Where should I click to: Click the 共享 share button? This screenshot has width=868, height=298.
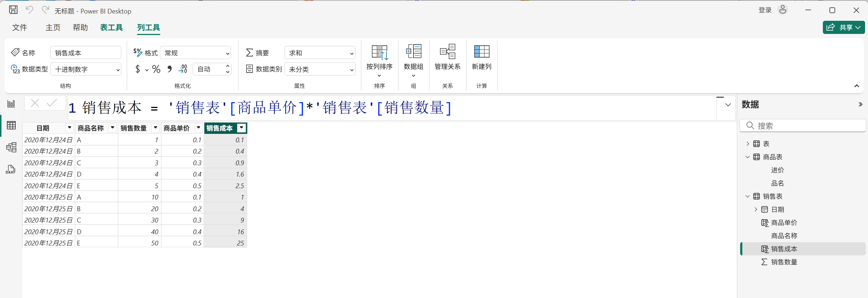pos(844,27)
